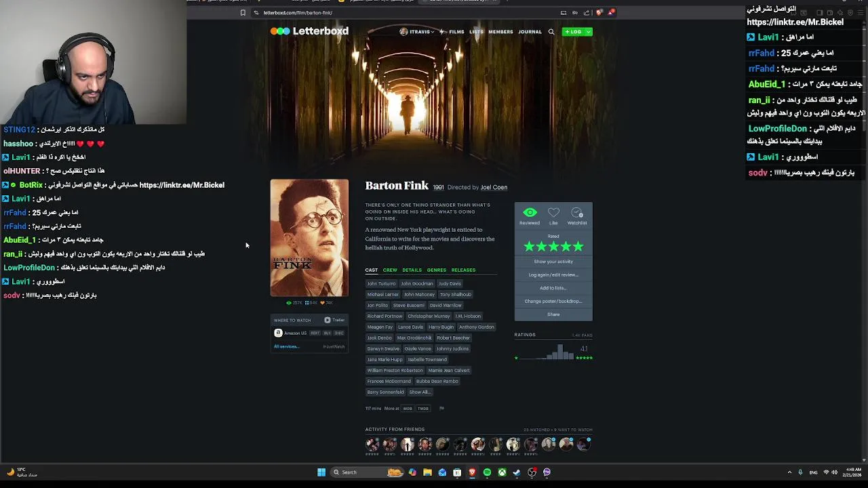The width and height of the screenshot is (868, 488).
Task: Open the MEMBERS menu
Action: click(x=500, y=32)
